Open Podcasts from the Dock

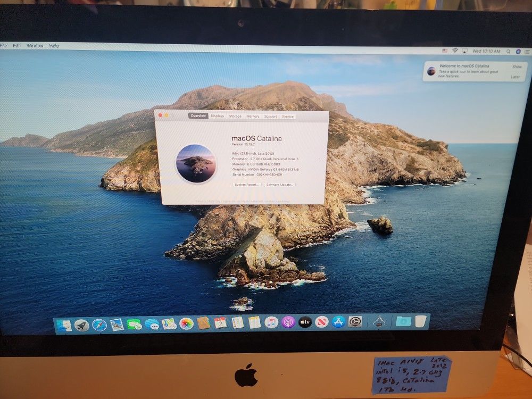coord(288,322)
